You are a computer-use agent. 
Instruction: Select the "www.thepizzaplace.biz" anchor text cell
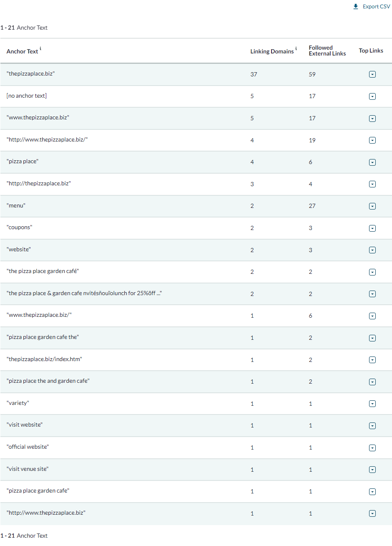pos(38,118)
